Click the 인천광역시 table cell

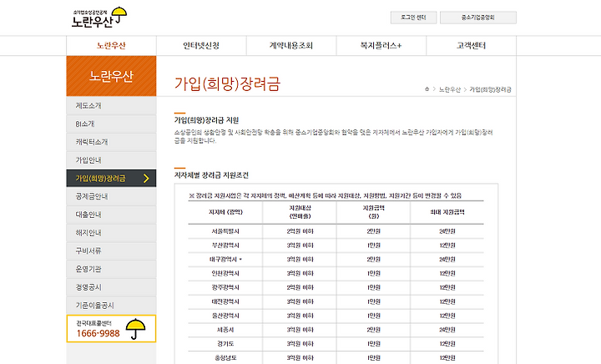[225, 274]
